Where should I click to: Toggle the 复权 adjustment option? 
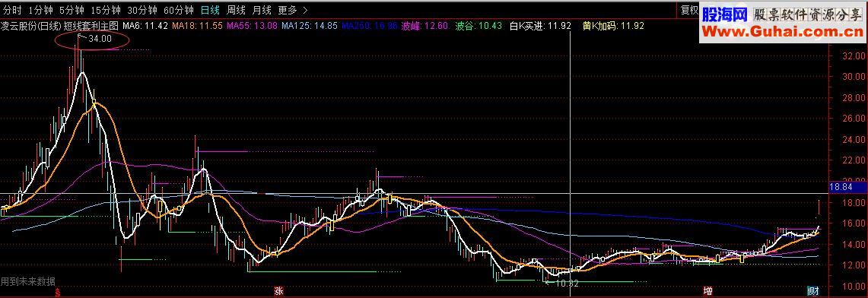coord(689,9)
